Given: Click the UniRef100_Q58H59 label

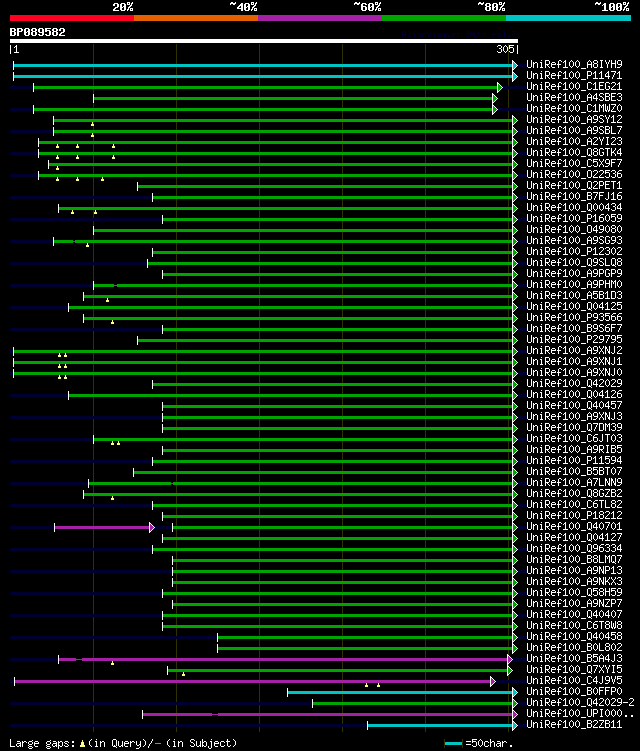Looking at the screenshot, I should point(574,593).
